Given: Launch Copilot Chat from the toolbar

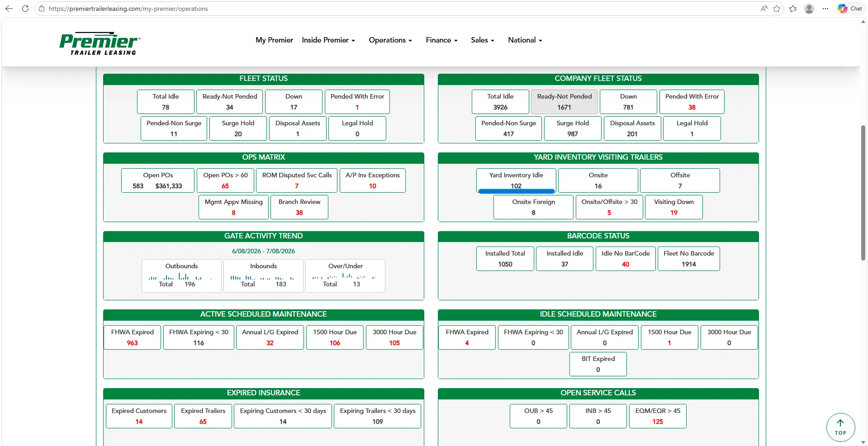Looking at the screenshot, I should pos(850,9).
